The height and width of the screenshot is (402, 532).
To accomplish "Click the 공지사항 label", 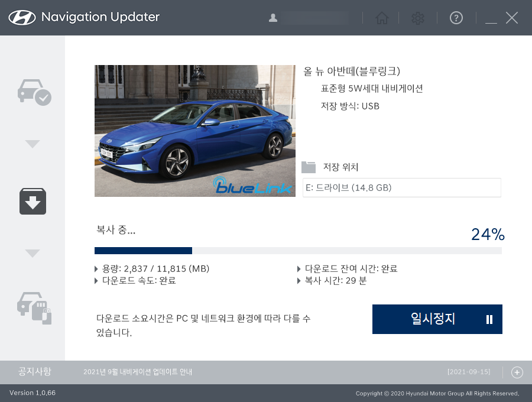I will pos(35,371).
